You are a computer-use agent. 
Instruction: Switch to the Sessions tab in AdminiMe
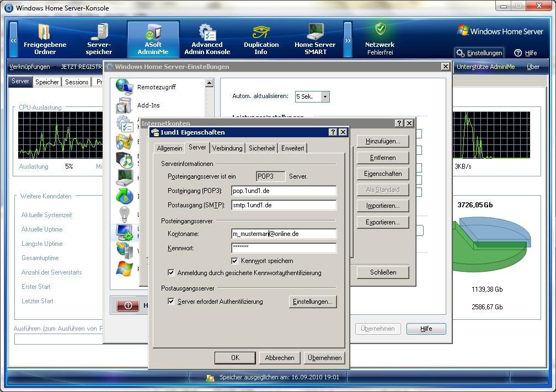77,82
